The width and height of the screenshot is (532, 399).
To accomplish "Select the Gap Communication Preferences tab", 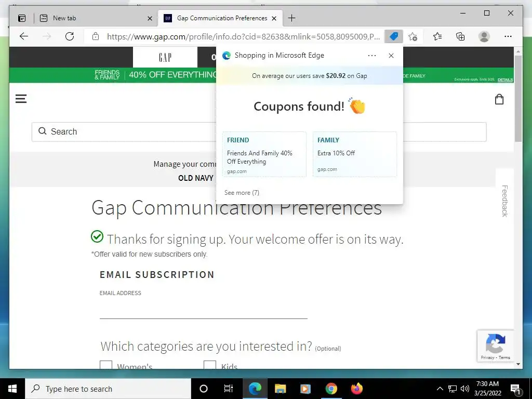I will (x=220, y=18).
